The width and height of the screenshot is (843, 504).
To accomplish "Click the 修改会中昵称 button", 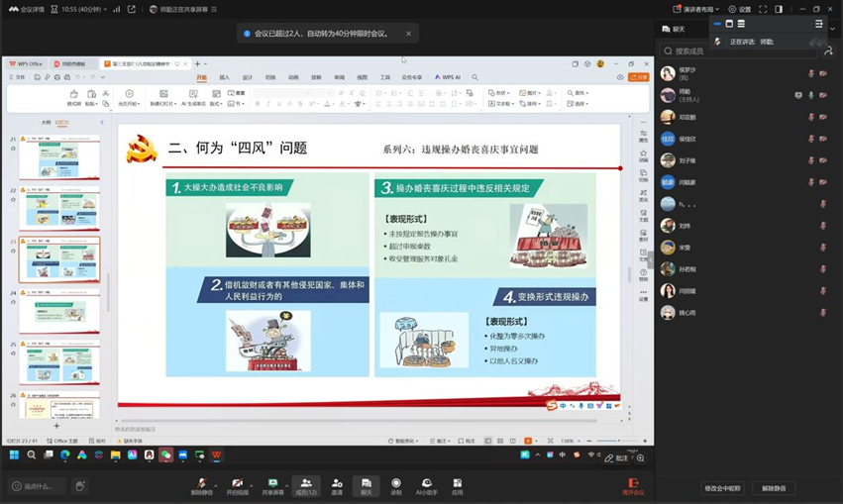I will coord(722,488).
